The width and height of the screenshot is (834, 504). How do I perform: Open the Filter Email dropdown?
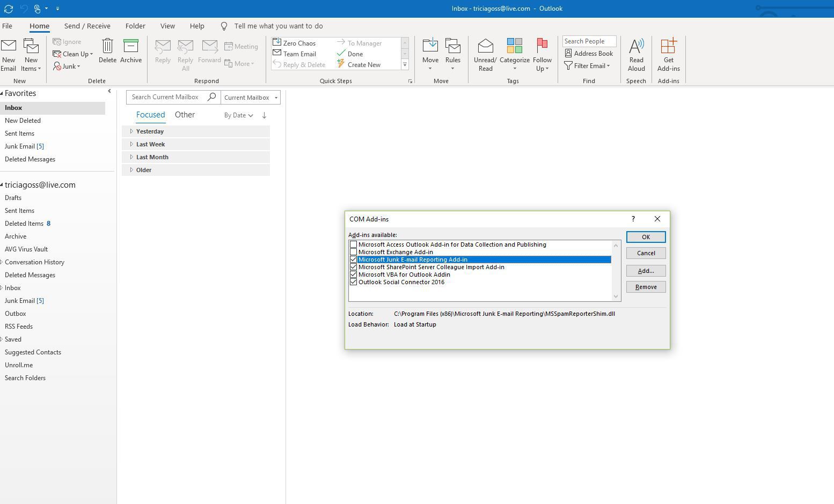click(x=587, y=65)
